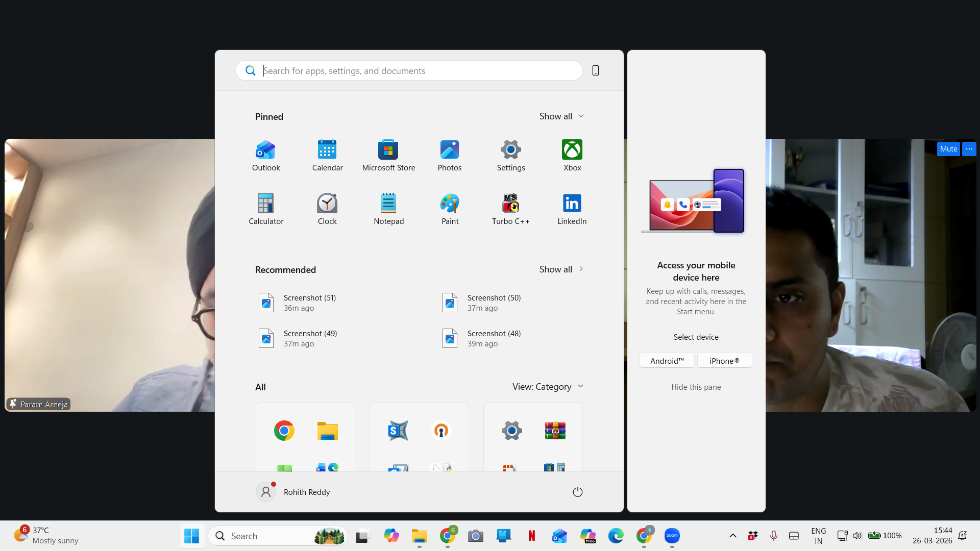The width and height of the screenshot is (980, 551).
Task: Toggle the mobile device pane icon
Action: (595, 70)
